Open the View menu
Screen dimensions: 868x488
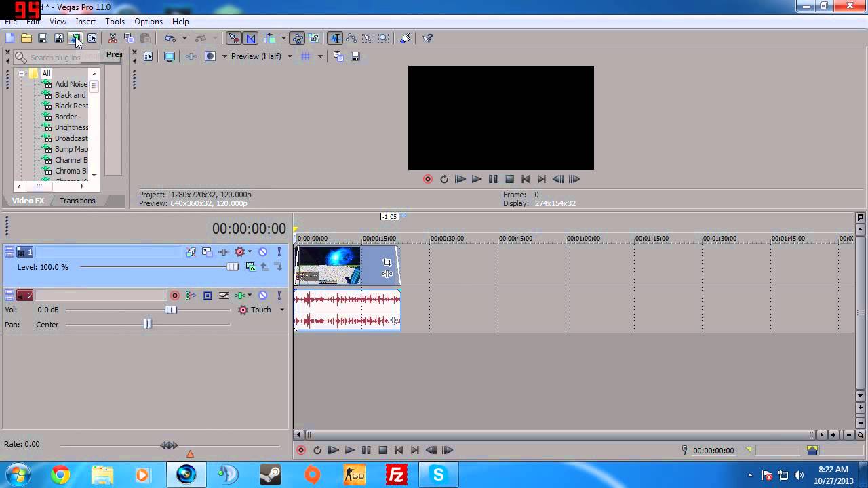[58, 22]
